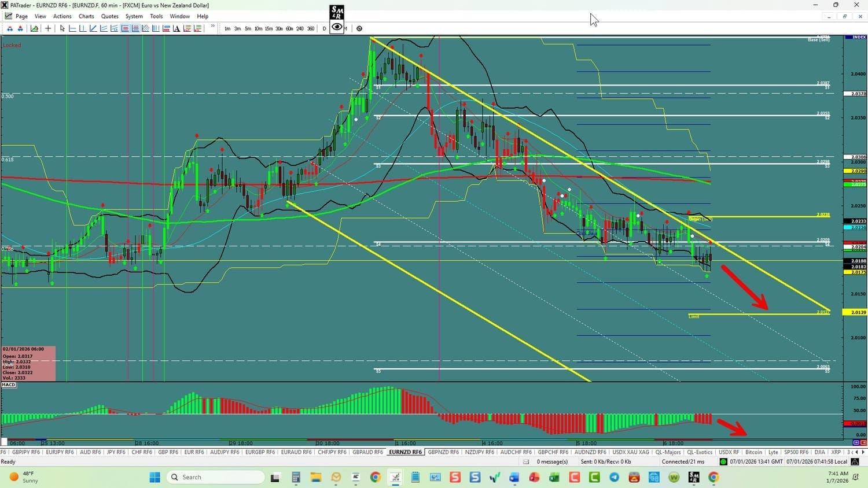Open the Tools menu

[x=156, y=16]
